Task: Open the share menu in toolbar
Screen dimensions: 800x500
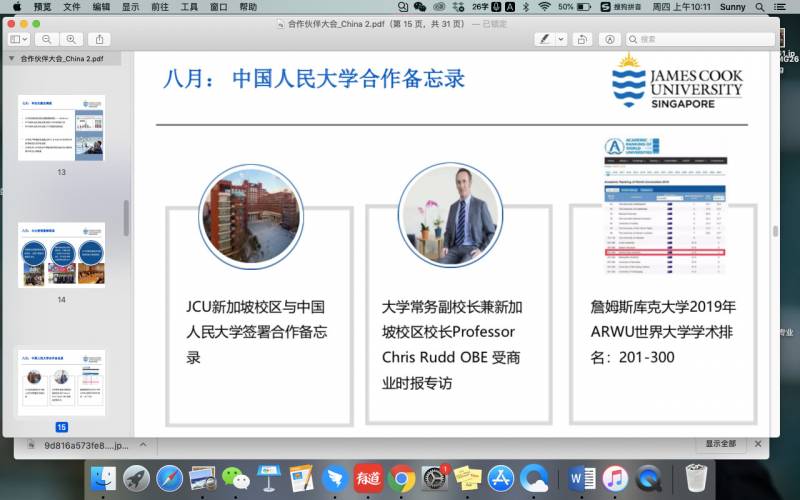Action: [x=99, y=39]
